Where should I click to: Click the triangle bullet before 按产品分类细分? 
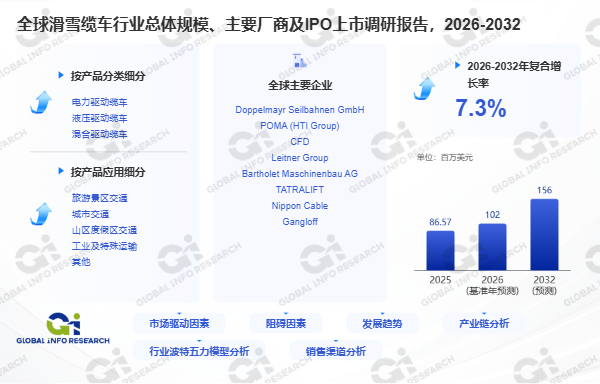pyautogui.click(x=61, y=75)
